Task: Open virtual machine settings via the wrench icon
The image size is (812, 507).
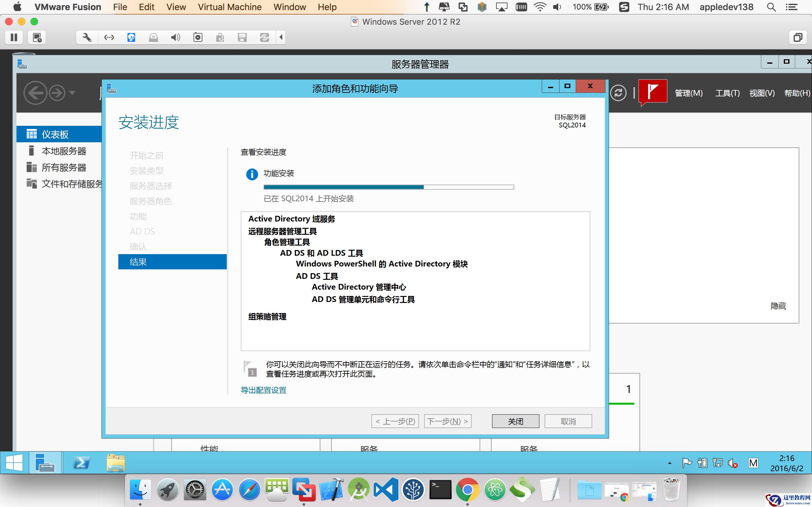Action: (x=87, y=37)
